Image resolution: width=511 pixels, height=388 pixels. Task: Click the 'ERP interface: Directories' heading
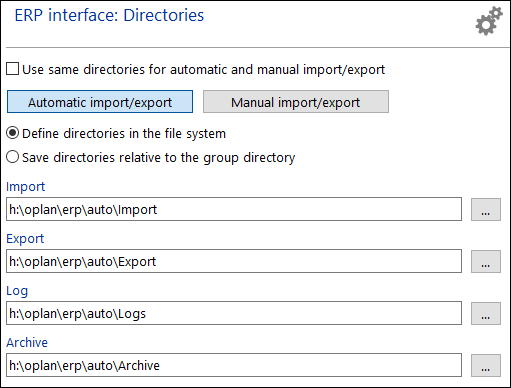click(109, 15)
